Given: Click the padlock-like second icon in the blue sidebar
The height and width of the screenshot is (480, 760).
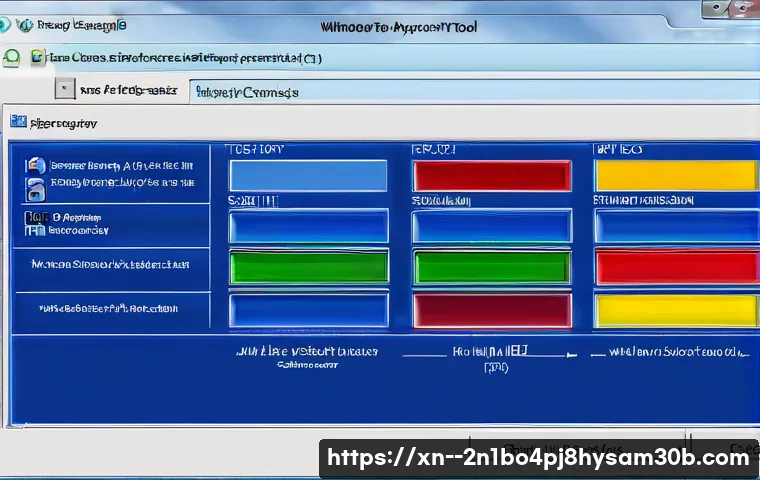Looking at the screenshot, I should pos(35,190).
